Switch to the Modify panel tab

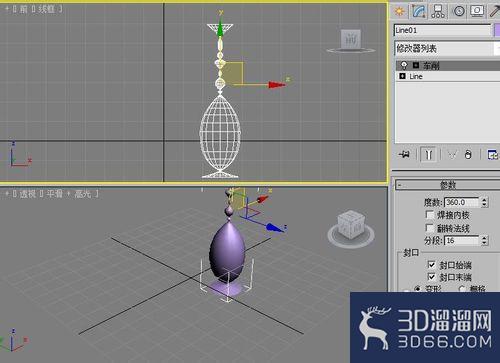coord(419,11)
